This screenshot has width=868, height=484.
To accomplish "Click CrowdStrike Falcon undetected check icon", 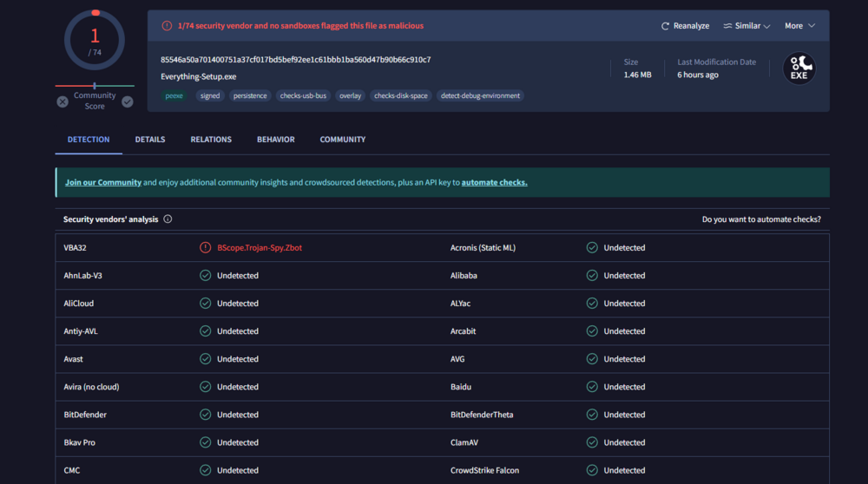I will click(x=592, y=470).
